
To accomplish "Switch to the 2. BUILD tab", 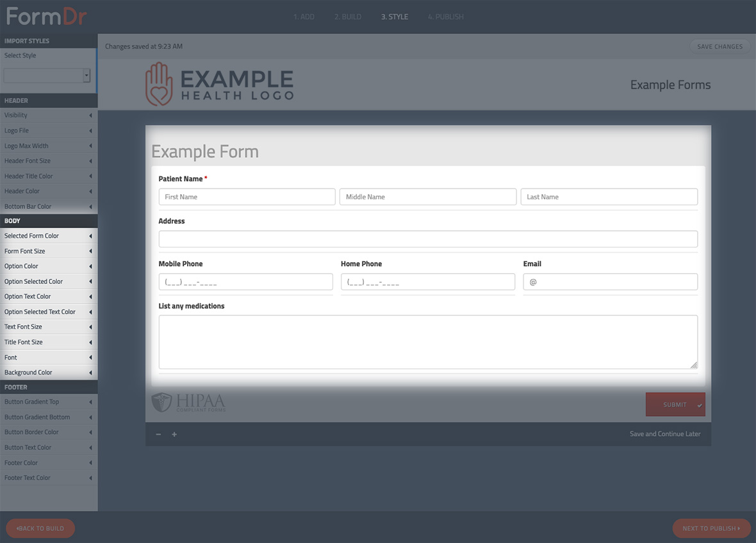I will click(x=348, y=17).
